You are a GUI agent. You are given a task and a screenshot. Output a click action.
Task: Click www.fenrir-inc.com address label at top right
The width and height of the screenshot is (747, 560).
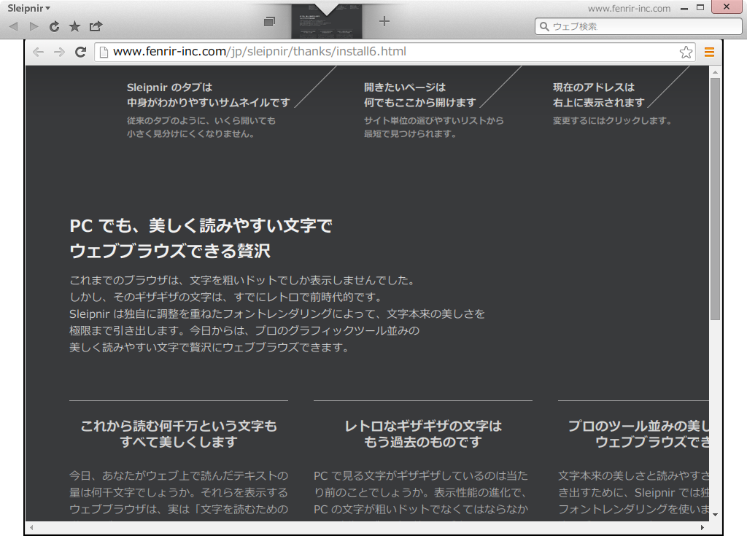tap(629, 9)
